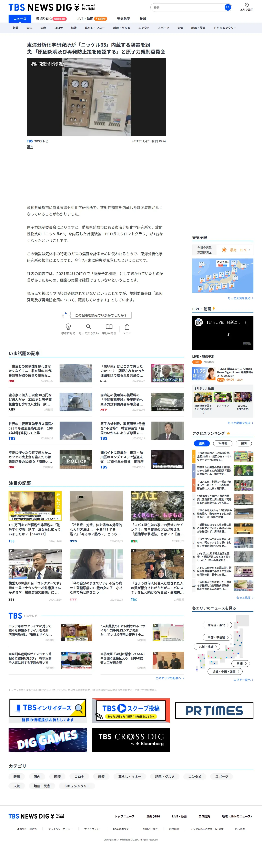
Task: Open the 天気予報 chevron next to 19°C
Action: (249, 250)
